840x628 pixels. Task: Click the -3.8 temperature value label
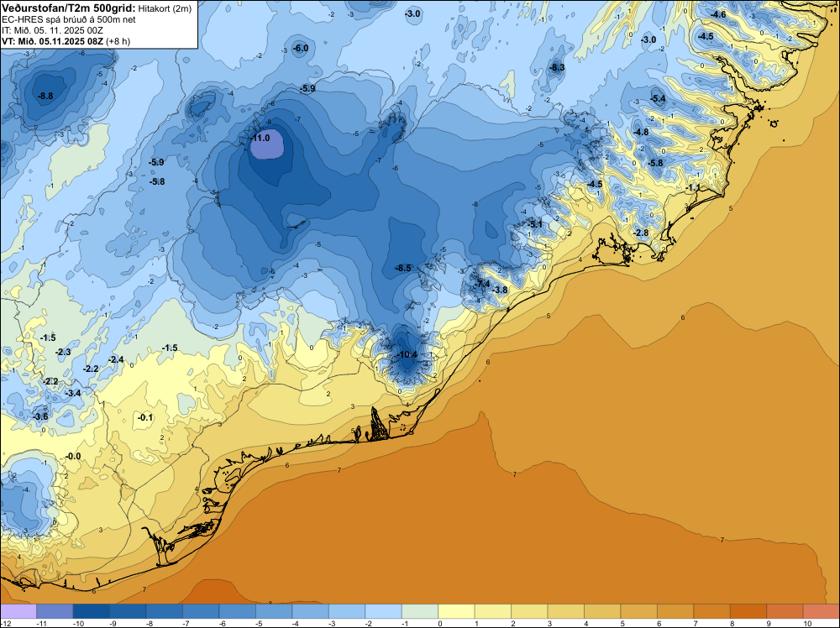pyautogui.click(x=499, y=290)
